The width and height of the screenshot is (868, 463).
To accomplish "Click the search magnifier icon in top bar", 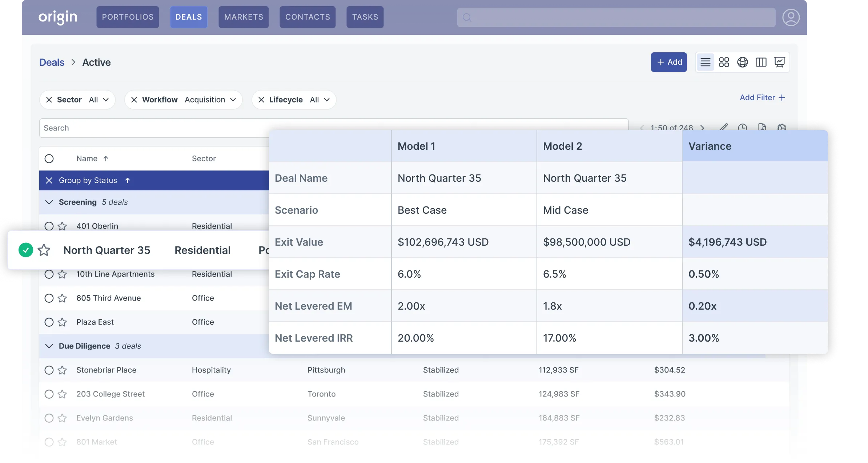I will click(467, 17).
